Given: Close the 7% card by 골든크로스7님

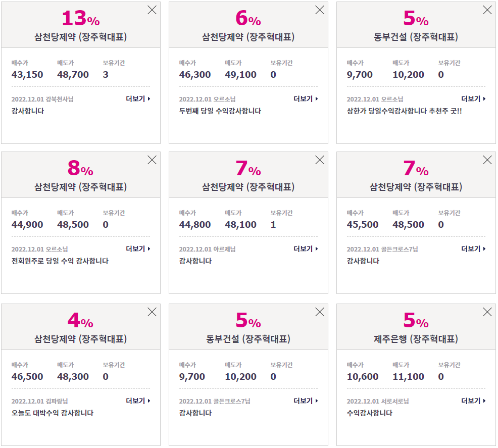Looking at the screenshot, I should tap(487, 160).
